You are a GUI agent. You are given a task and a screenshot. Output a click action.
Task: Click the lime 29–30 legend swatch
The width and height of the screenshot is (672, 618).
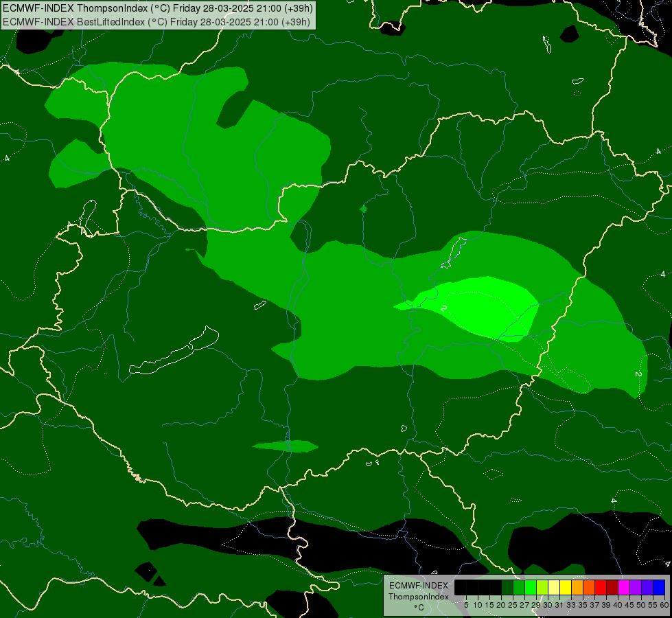542,587
